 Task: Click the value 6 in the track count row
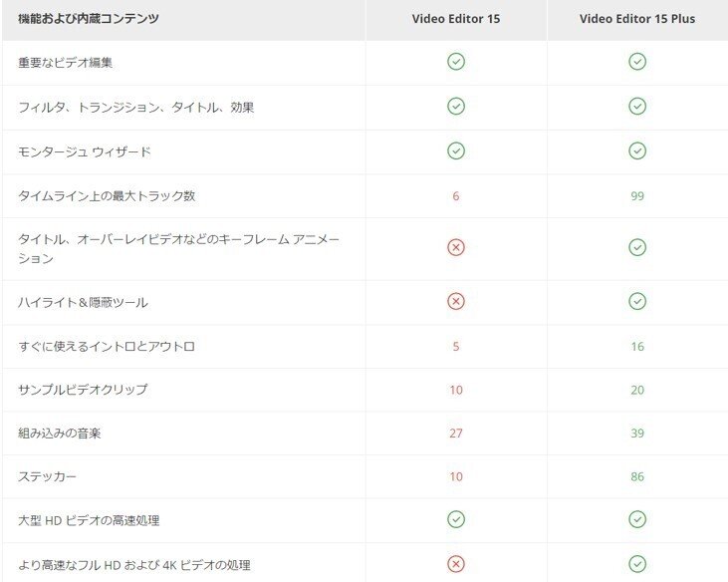(x=456, y=196)
